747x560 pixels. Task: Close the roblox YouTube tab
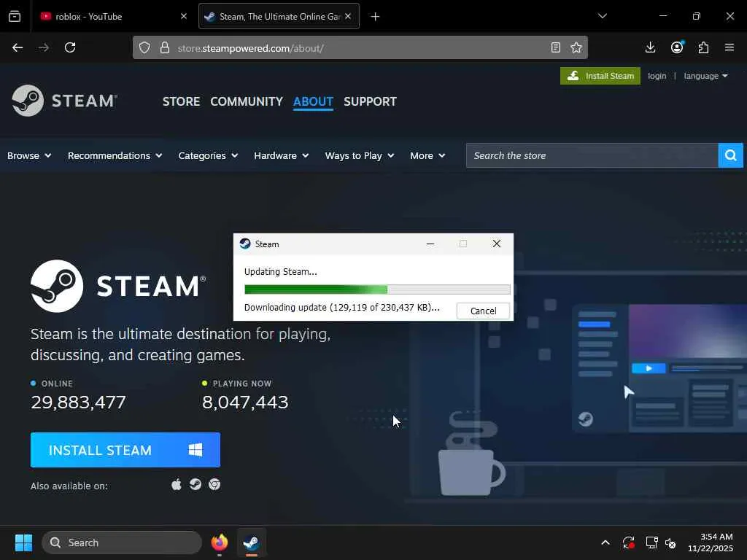point(184,16)
